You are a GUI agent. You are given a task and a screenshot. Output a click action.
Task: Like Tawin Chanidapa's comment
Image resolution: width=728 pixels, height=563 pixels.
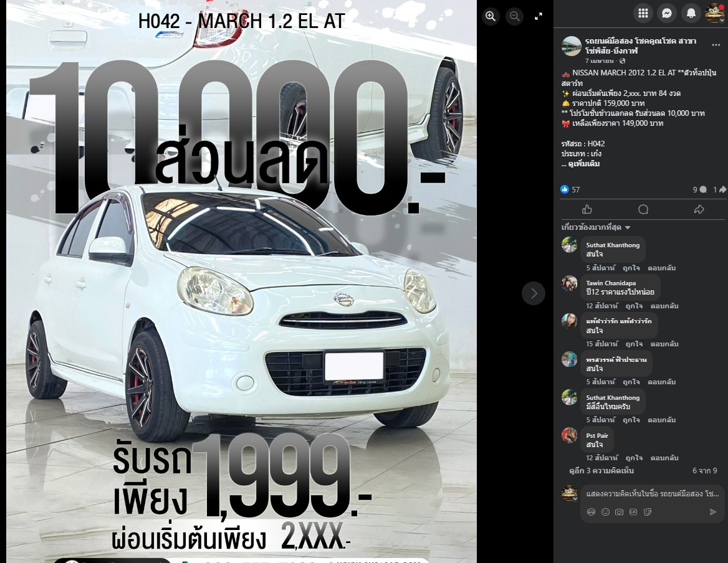pos(634,306)
